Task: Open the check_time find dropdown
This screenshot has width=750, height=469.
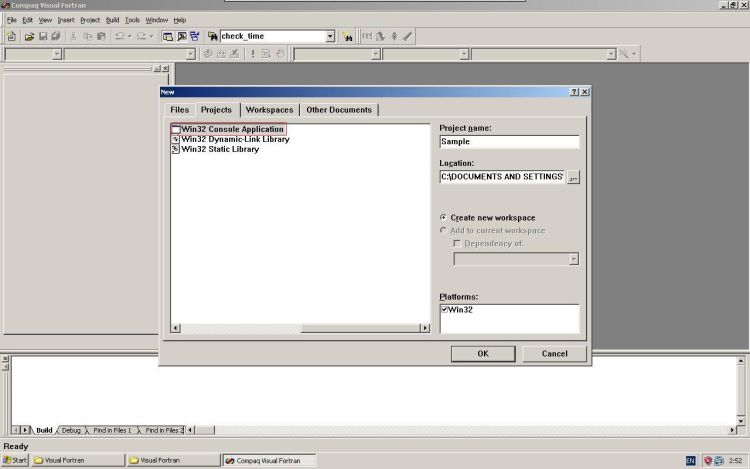Action: (330, 36)
